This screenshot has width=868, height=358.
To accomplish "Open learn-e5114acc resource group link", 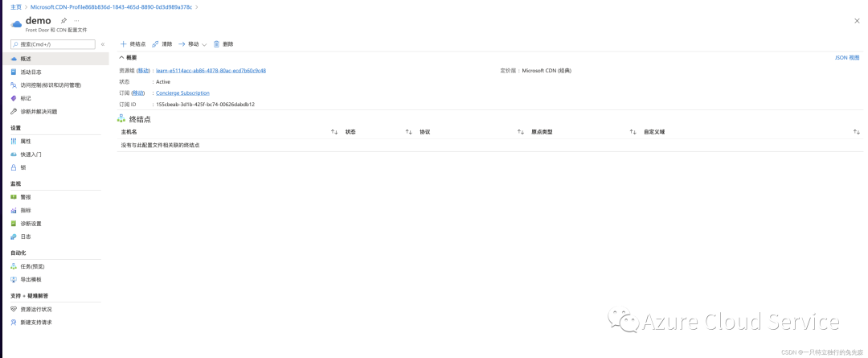I will [x=211, y=71].
